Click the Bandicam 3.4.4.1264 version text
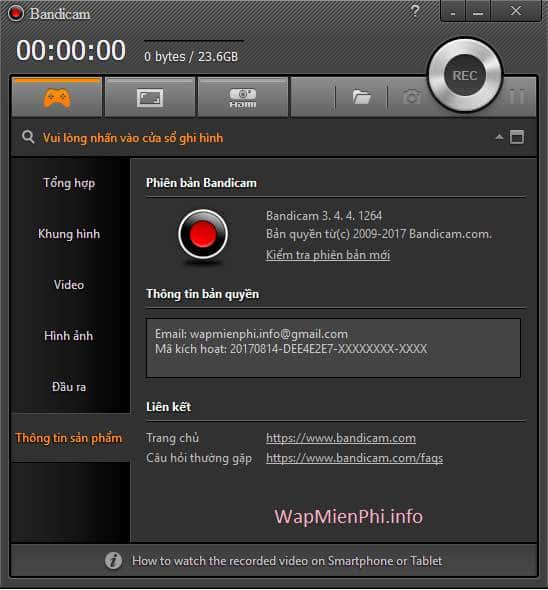548x590 pixels. click(x=324, y=216)
